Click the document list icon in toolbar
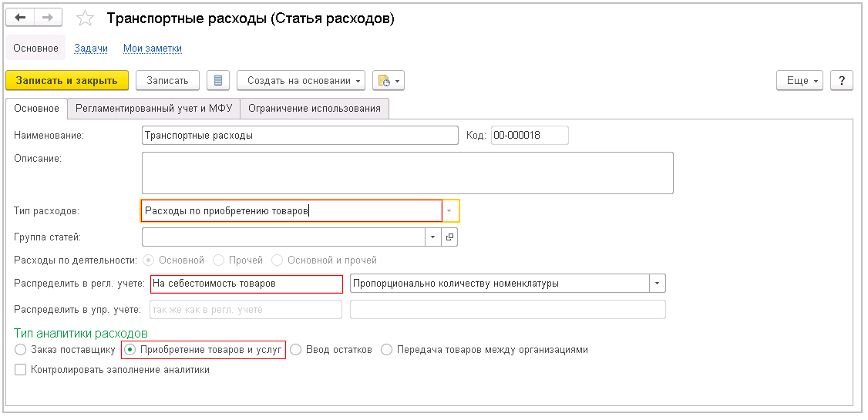Screen dimensions: 868x420 point(218,80)
